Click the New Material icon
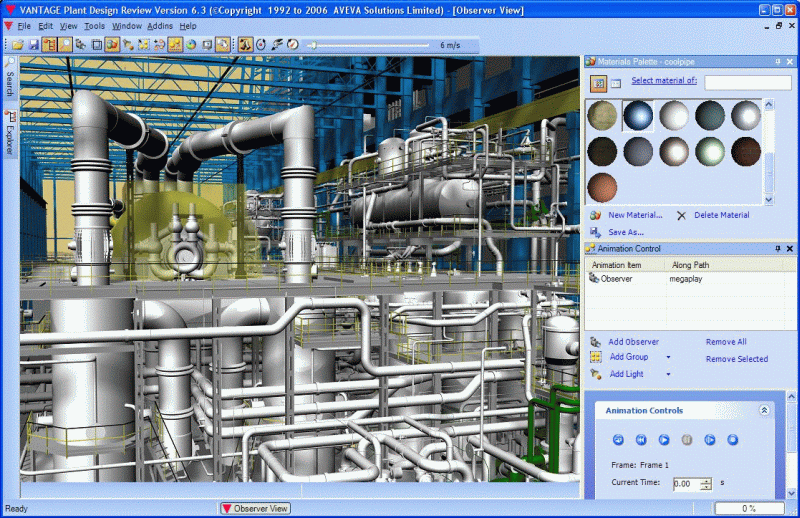This screenshot has height=518, width=800. 595,215
